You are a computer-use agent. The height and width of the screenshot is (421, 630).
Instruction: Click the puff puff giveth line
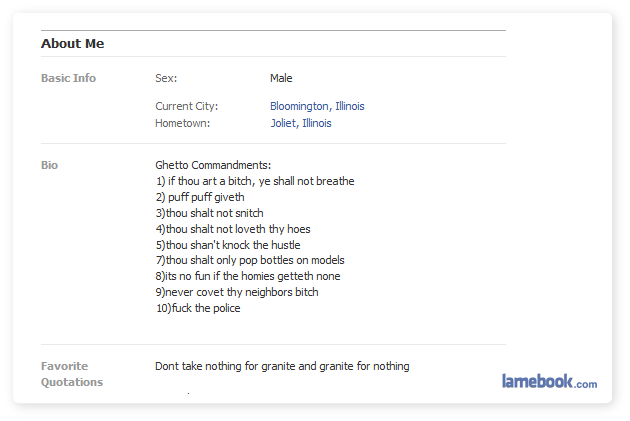coord(199,197)
